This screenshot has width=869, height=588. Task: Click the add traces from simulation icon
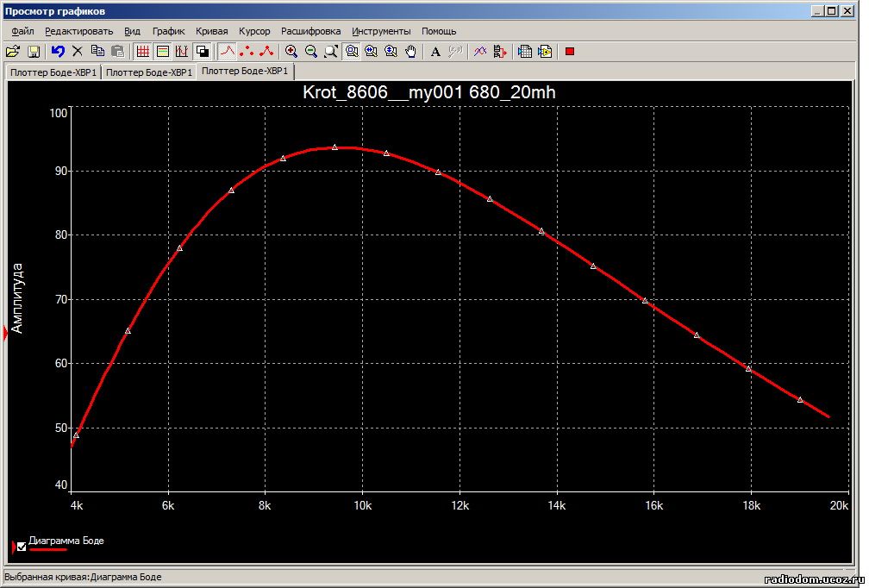click(500, 52)
